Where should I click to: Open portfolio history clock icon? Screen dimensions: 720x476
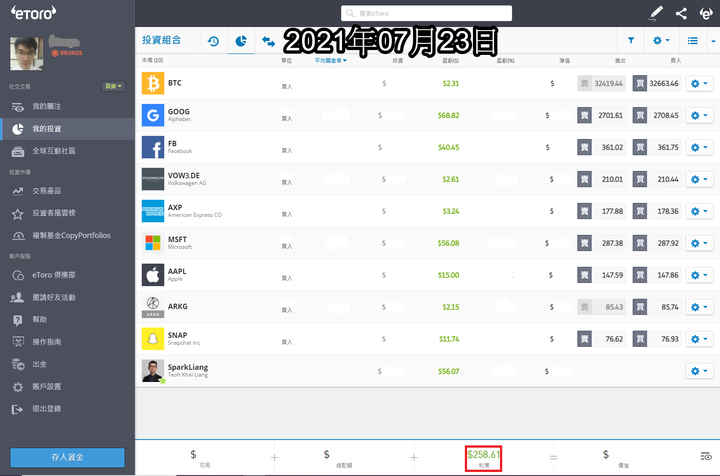(213, 41)
